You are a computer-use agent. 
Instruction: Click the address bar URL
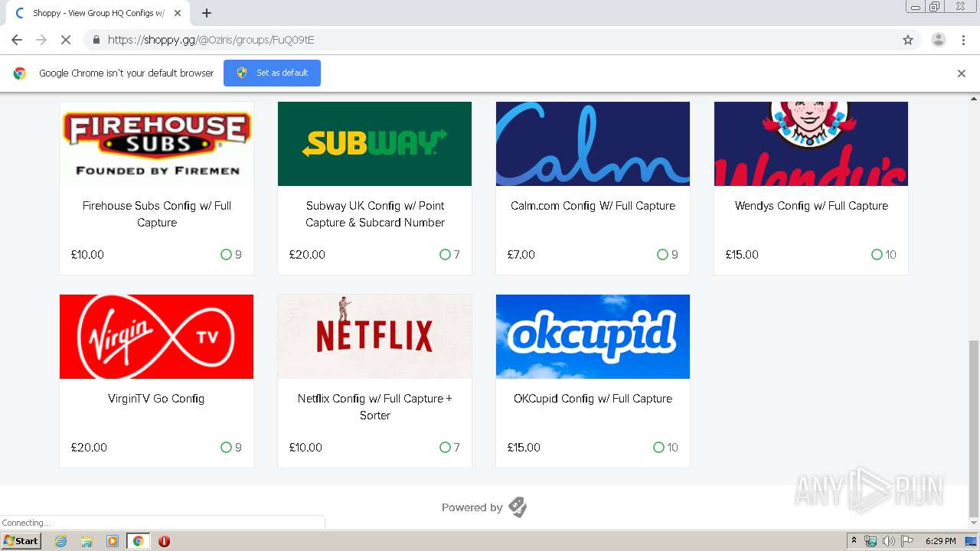pyautogui.click(x=211, y=40)
